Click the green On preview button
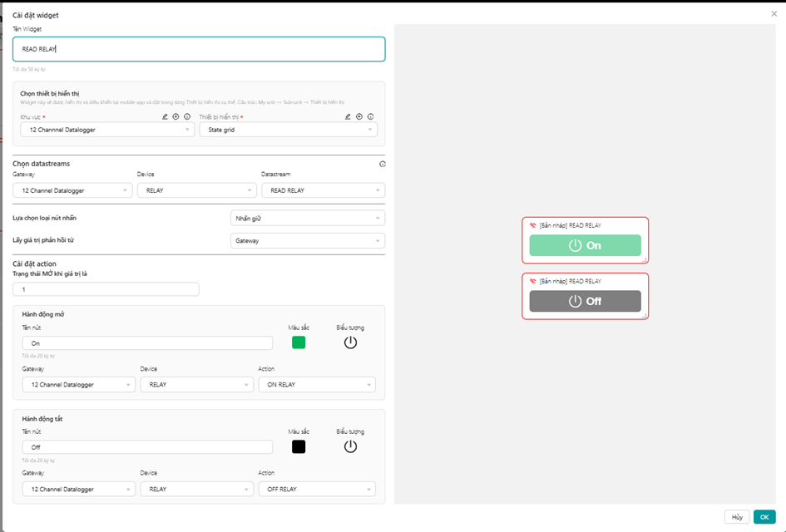786x532 pixels. [x=585, y=245]
